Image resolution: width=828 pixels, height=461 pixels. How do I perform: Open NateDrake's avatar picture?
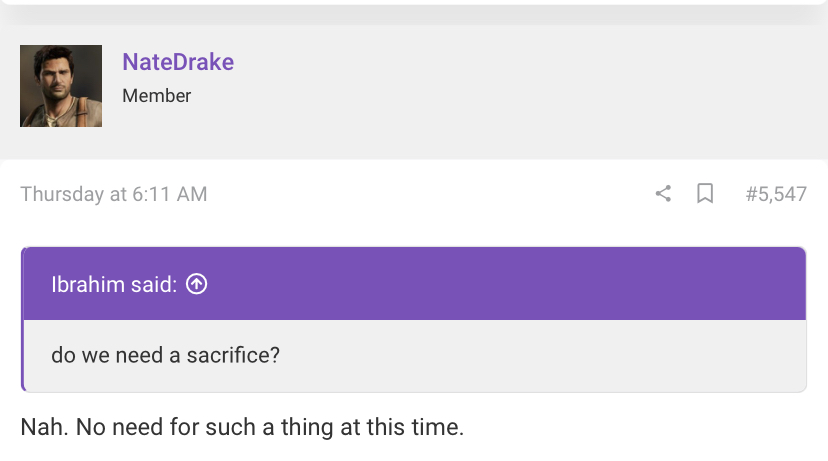click(61, 86)
